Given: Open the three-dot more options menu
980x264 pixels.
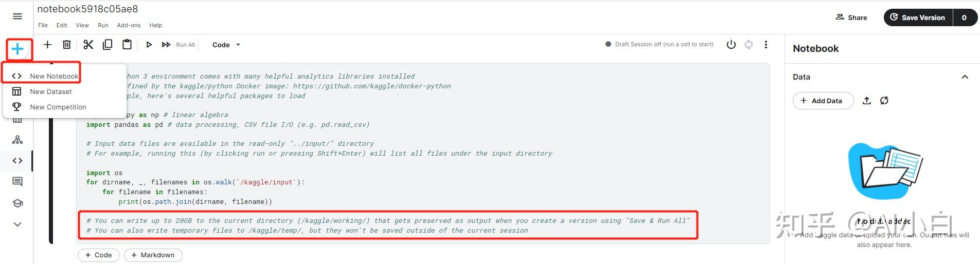Looking at the screenshot, I should 766,45.
